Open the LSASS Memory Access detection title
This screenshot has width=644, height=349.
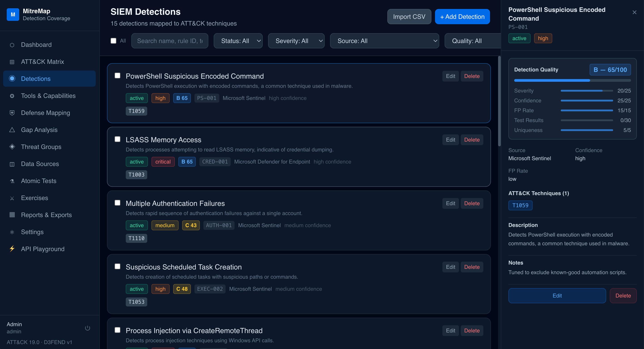point(163,140)
